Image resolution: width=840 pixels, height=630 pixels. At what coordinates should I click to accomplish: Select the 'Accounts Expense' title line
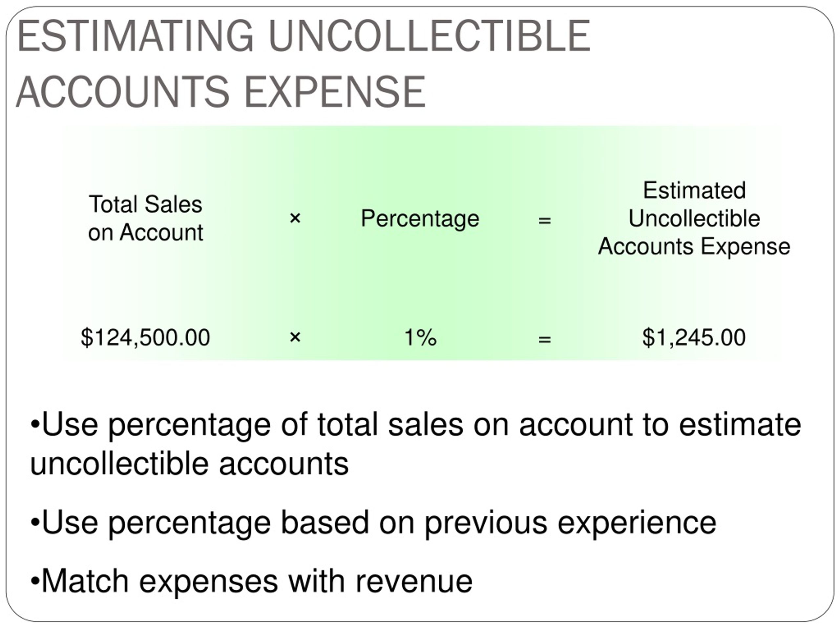pos(221,92)
